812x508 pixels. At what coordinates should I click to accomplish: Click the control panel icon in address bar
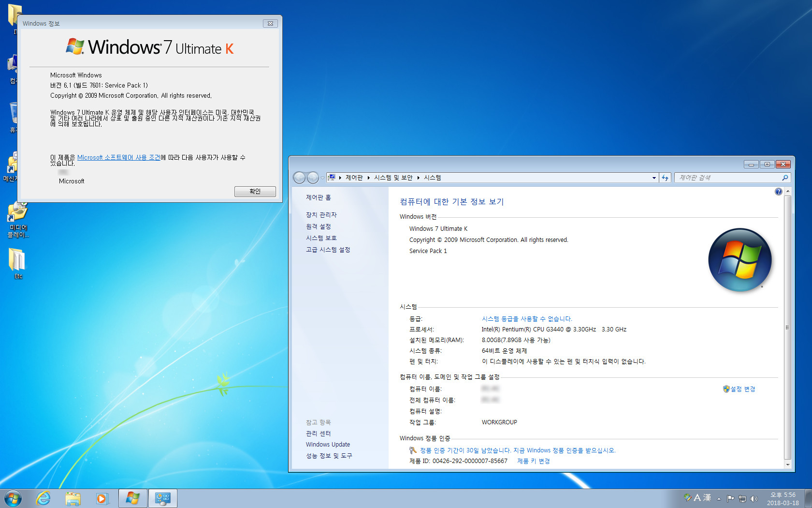332,178
